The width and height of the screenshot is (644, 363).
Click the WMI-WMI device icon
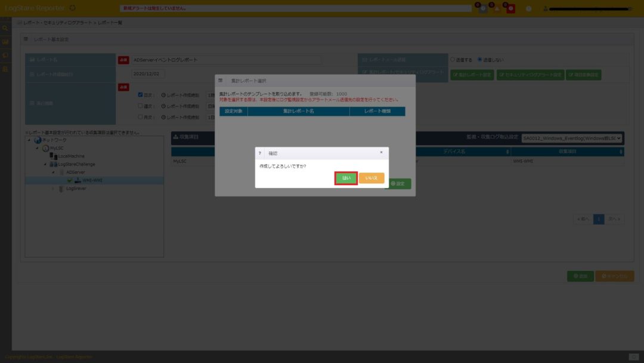coord(78,180)
